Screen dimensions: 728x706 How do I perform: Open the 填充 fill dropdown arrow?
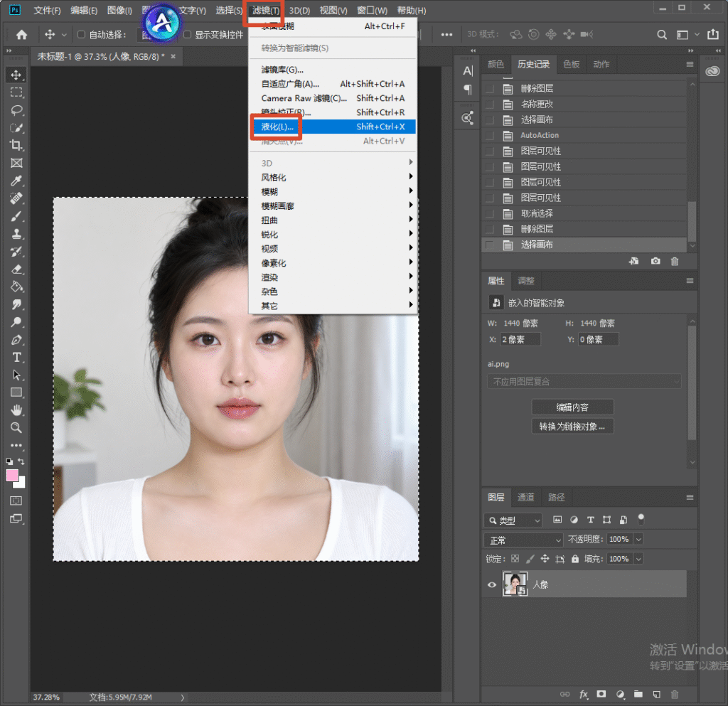[638, 559]
